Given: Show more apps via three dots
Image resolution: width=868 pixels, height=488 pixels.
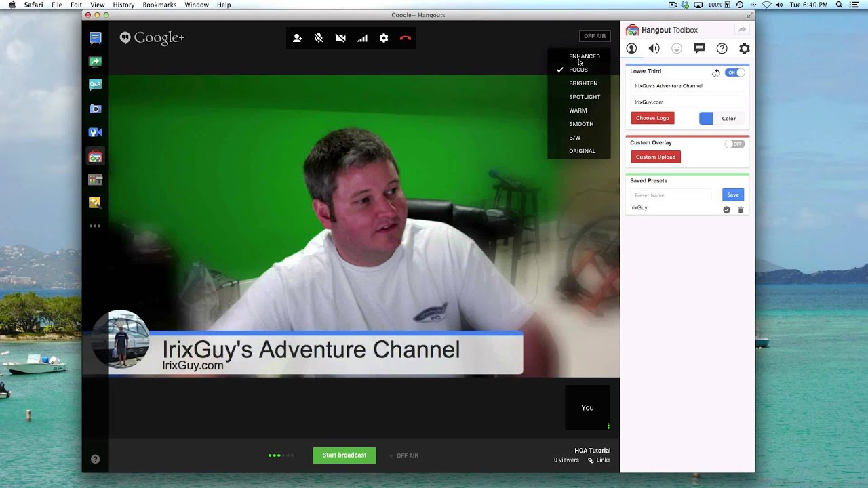Looking at the screenshot, I should 95,226.
